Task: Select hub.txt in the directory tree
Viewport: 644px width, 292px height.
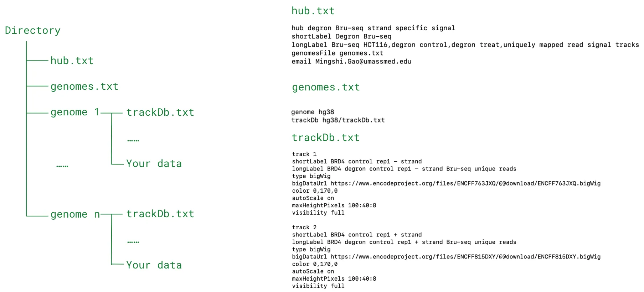Action: 72,61
